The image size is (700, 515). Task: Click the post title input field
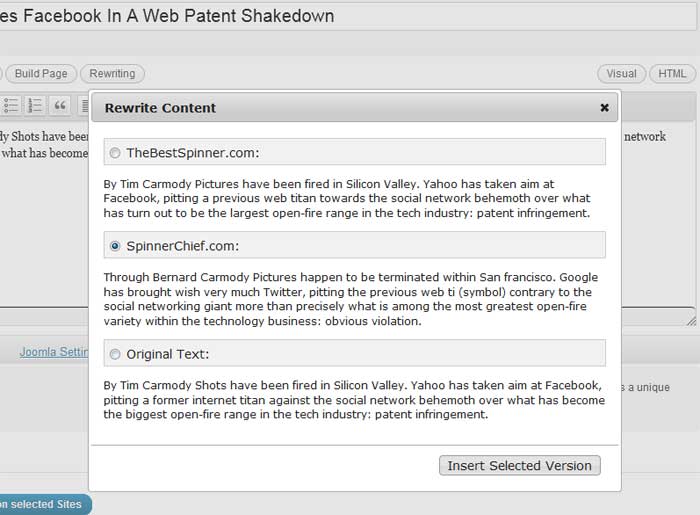click(x=348, y=17)
